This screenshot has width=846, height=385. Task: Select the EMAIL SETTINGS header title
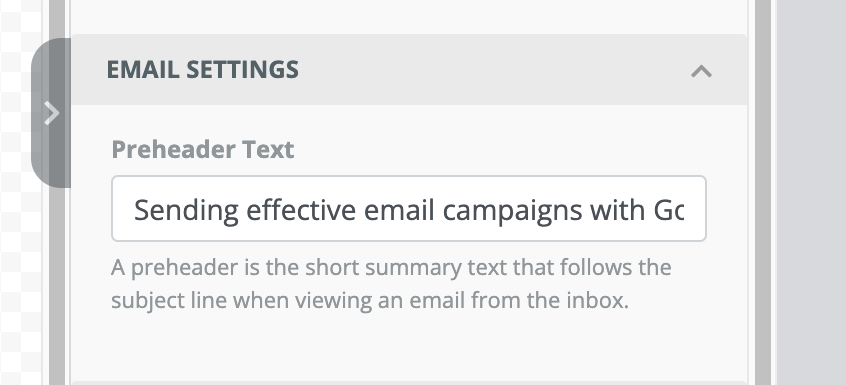click(202, 70)
